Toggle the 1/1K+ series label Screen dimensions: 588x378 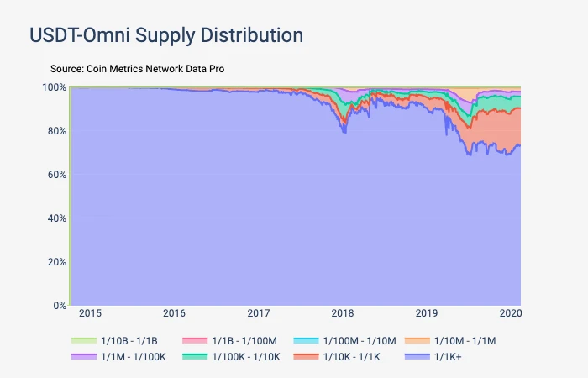point(448,357)
